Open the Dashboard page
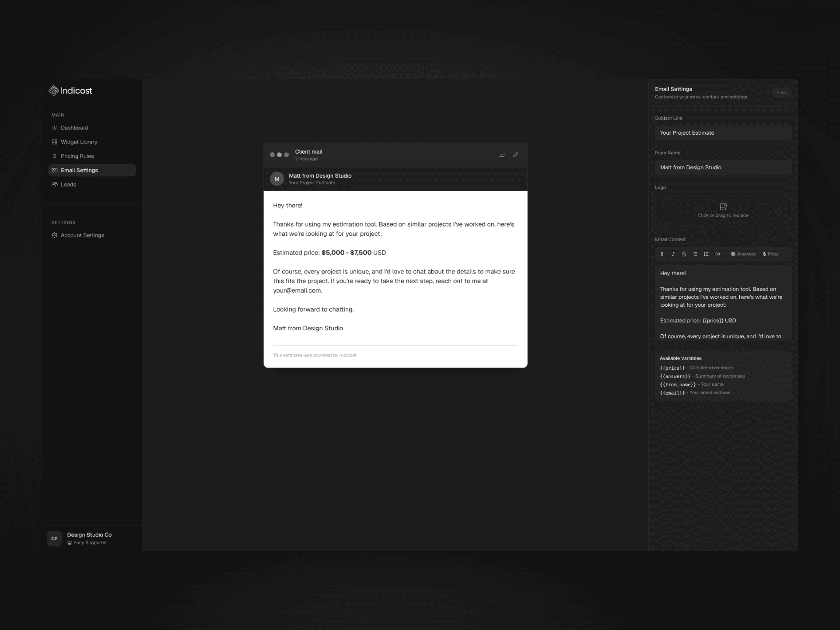The height and width of the screenshot is (630, 840). tap(74, 128)
